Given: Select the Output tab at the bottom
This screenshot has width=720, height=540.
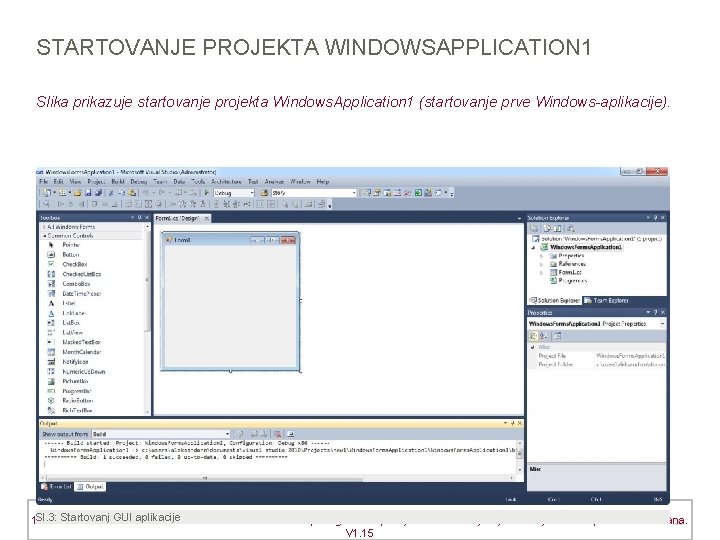Looking at the screenshot, I should click(x=90, y=487).
